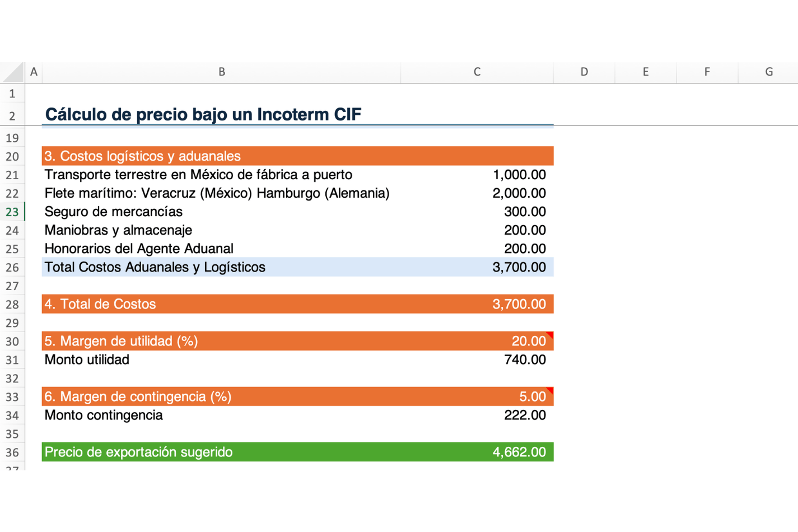This screenshot has width=798, height=532.
Task: Click '6. Margen de contingencia (%)' cell
Action: coord(221,396)
